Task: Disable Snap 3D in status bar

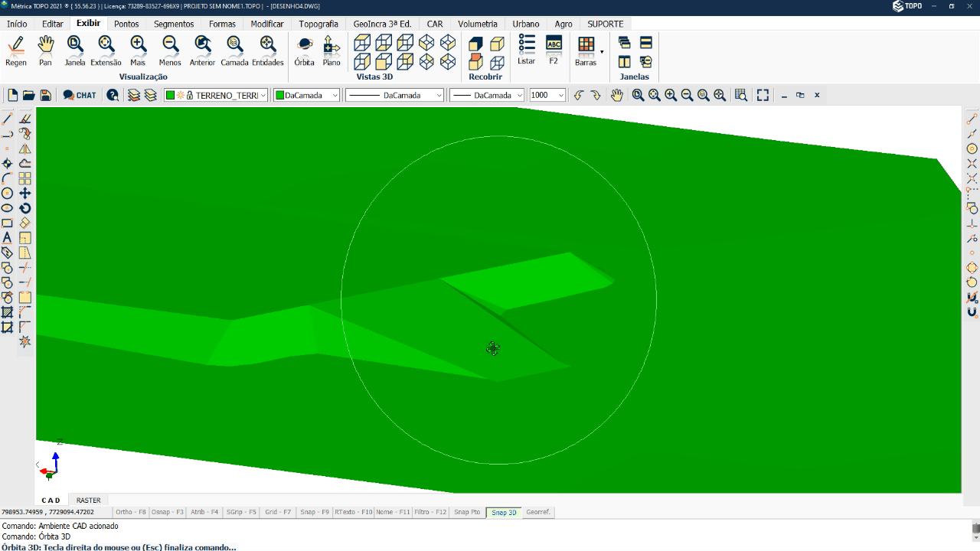Action: (504, 512)
